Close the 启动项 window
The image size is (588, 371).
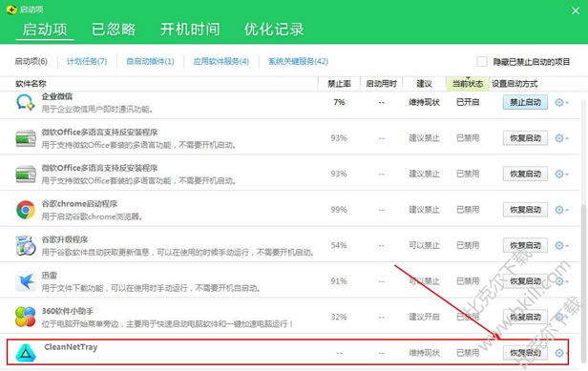[x=576, y=10]
